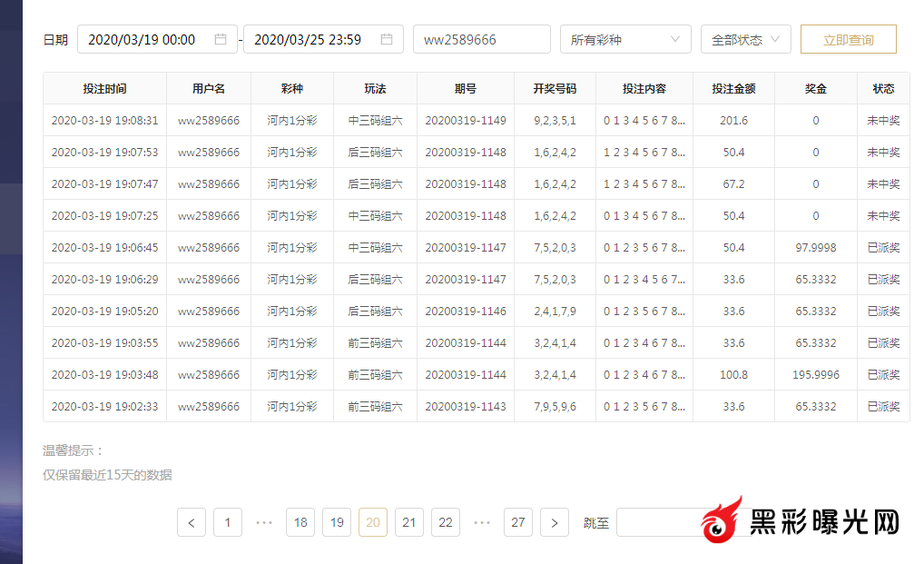Click calendar icon in end date field

click(387, 39)
